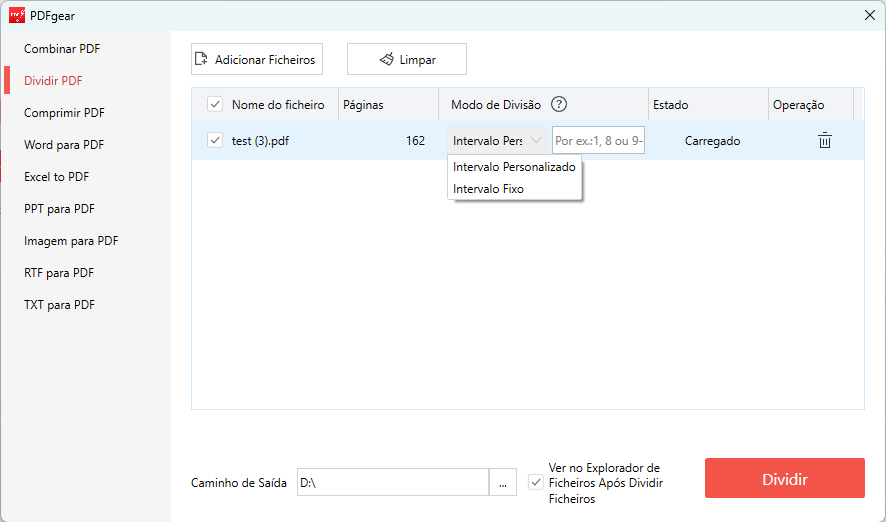Viewport: 886px width, 522px height.
Task: Uncheck the test (3).pdf row checkbox
Action: click(x=215, y=141)
